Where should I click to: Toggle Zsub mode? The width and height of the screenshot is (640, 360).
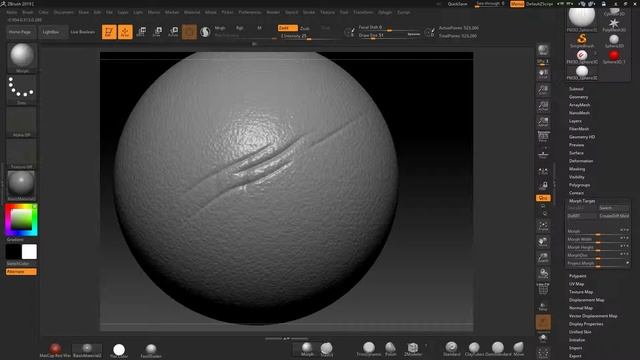click(x=305, y=28)
